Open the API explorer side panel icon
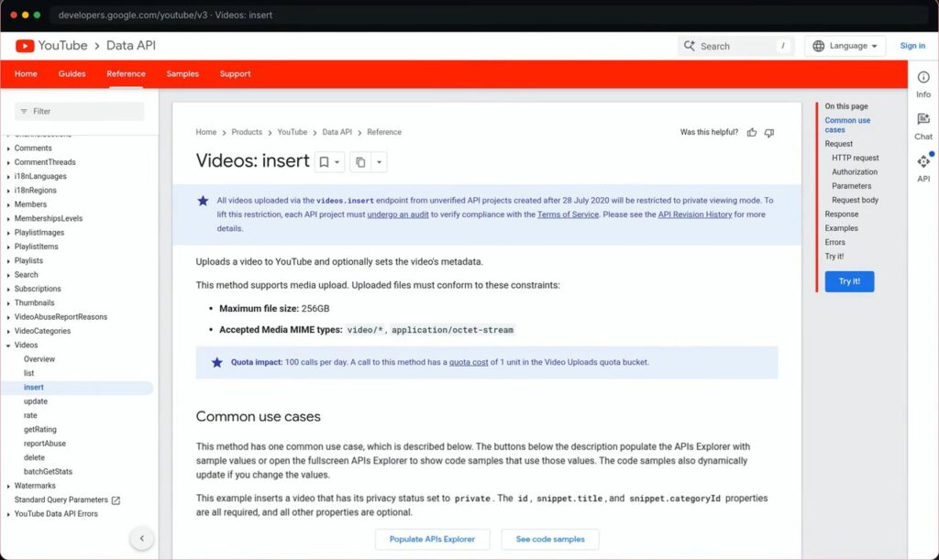 [922, 161]
